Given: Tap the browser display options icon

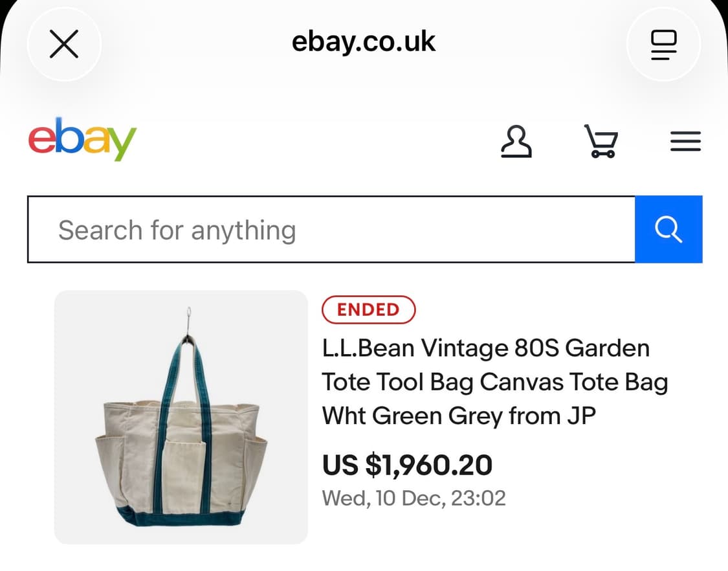Looking at the screenshot, I should tap(663, 44).
